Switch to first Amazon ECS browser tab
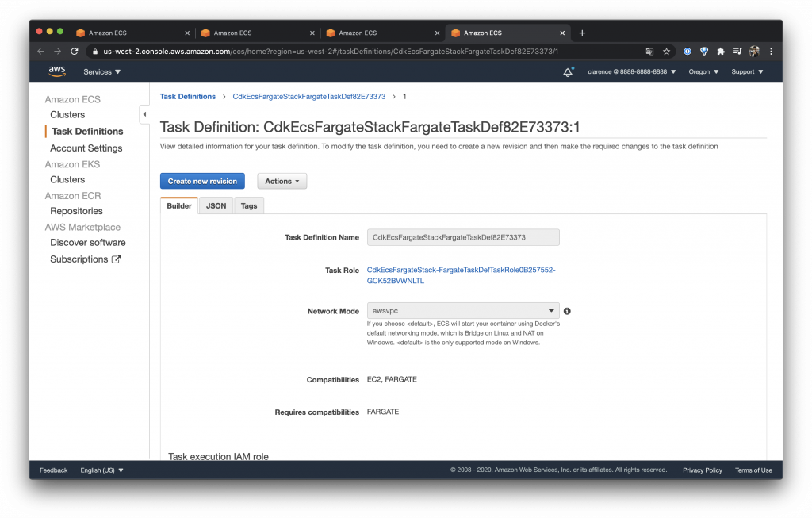Image resolution: width=812 pixels, height=518 pixels. click(132, 33)
